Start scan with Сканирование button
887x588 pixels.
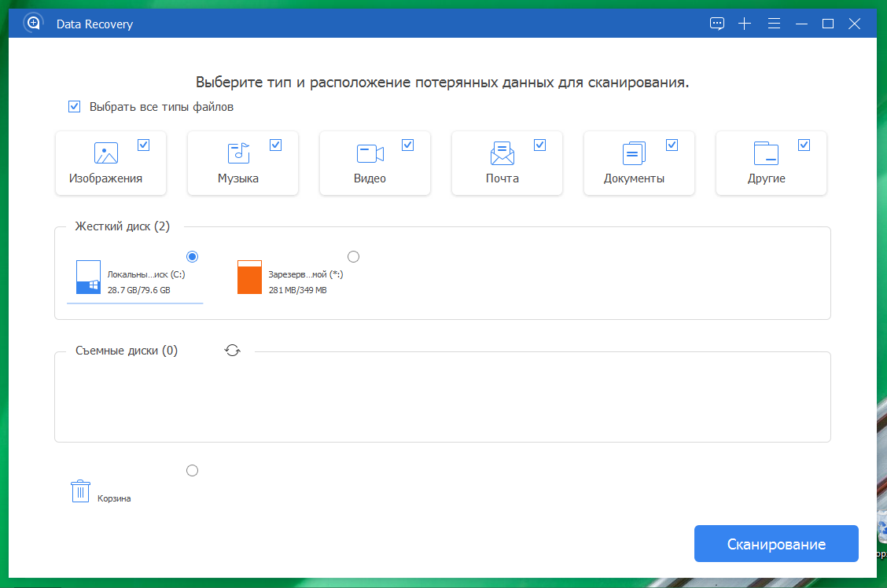click(x=775, y=544)
